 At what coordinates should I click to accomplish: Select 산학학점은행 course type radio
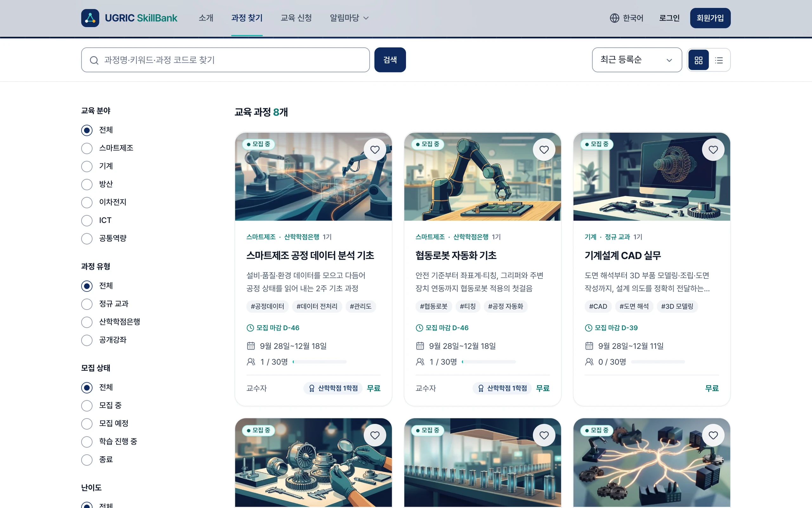click(87, 322)
